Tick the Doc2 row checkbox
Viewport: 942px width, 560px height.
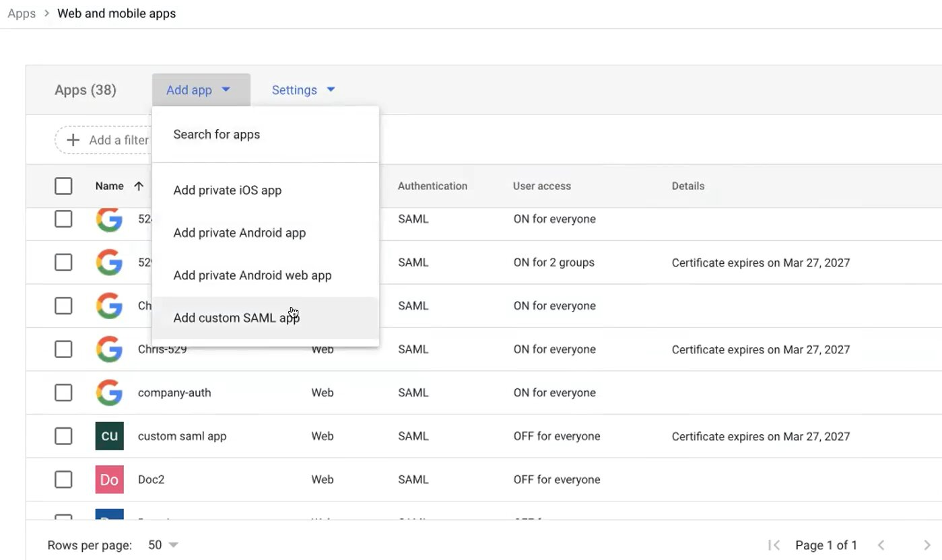click(63, 479)
